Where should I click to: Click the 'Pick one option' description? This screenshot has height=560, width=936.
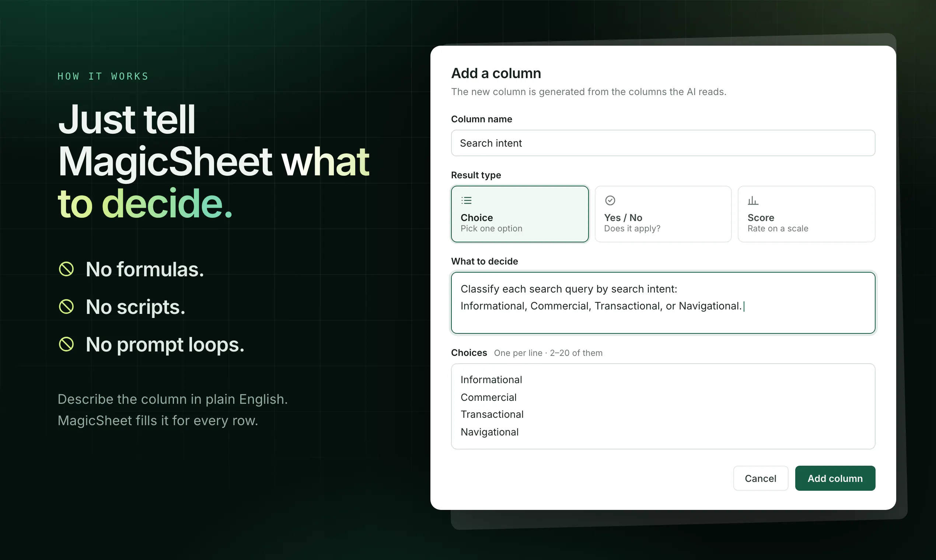492,229
